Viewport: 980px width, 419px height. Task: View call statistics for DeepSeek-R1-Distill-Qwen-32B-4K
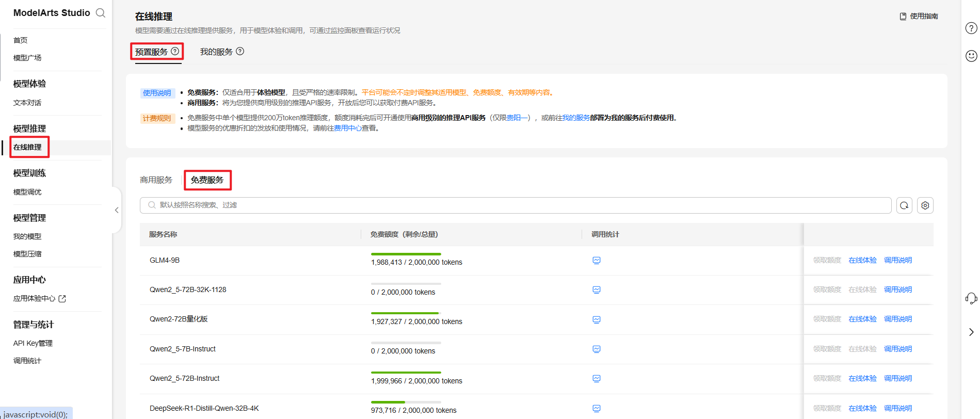[597, 408]
